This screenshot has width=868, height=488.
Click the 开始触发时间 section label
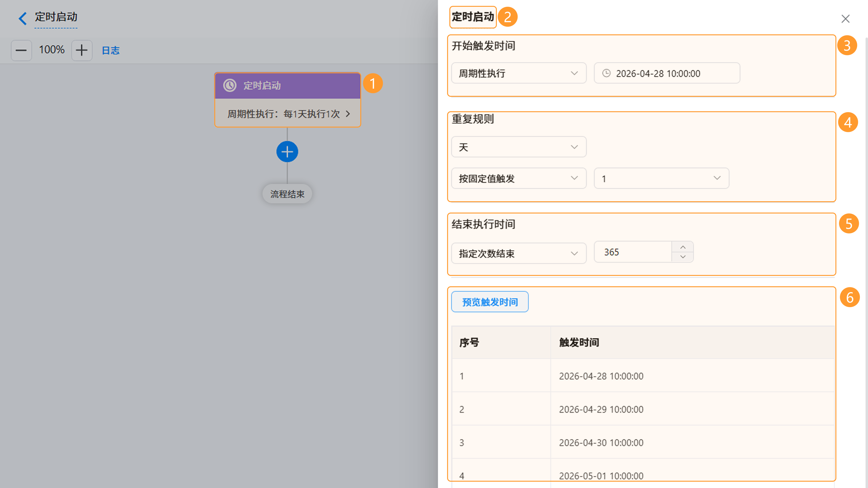pos(483,45)
